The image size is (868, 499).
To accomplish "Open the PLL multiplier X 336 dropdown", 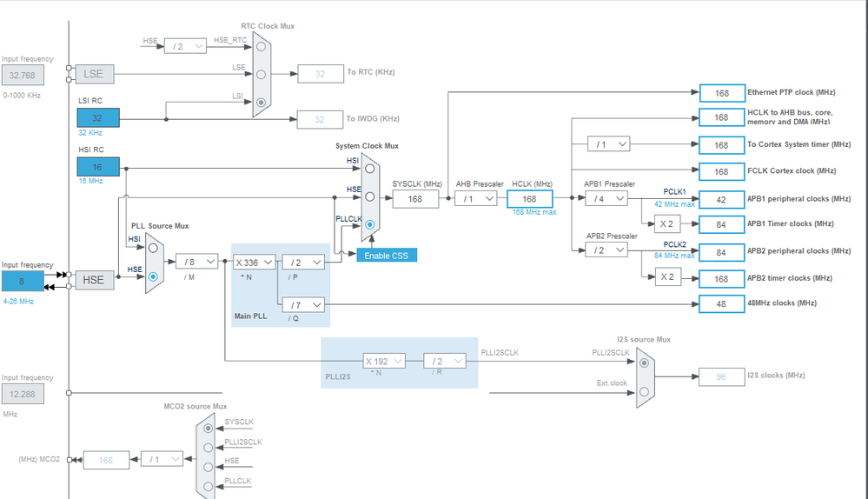I will click(x=254, y=263).
